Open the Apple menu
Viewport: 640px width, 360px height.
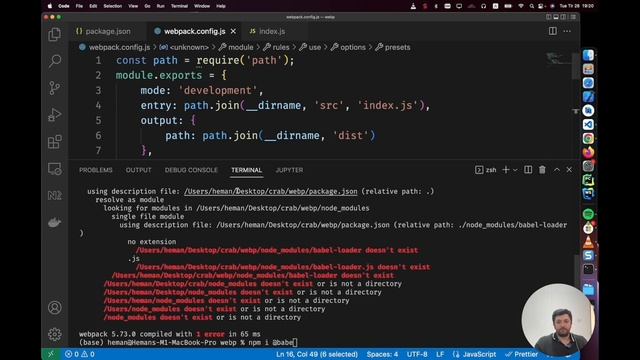coord(50,6)
